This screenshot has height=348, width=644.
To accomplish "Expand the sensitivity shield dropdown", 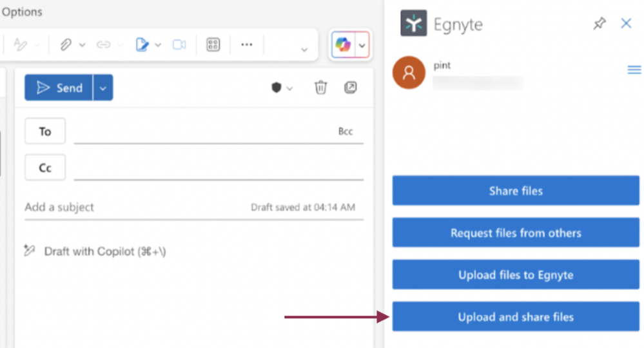I will pyautogui.click(x=289, y=88).
